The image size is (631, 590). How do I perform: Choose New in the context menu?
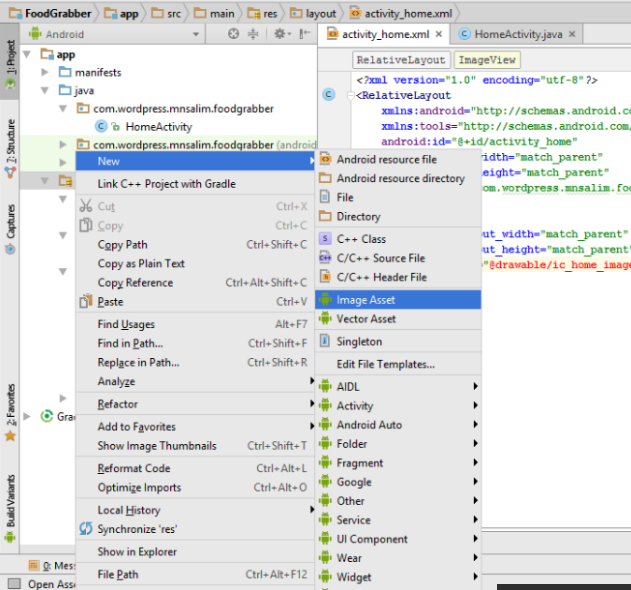[195, 161]
